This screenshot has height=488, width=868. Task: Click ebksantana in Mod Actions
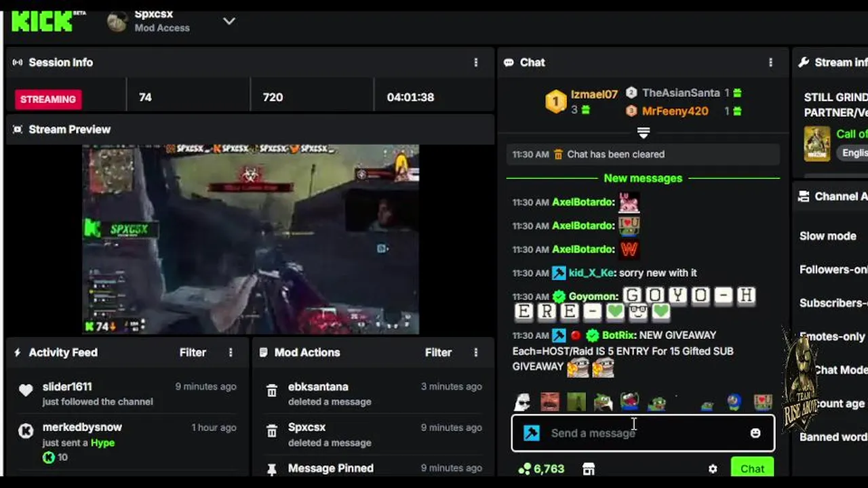(318, 386)
